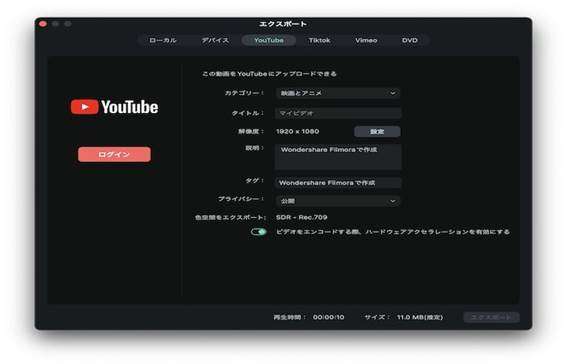Image resolution: width=567 pixels, height=364 pixels.
Task: Click the 00:00:10 duration value
Action: tap(328, 317)
